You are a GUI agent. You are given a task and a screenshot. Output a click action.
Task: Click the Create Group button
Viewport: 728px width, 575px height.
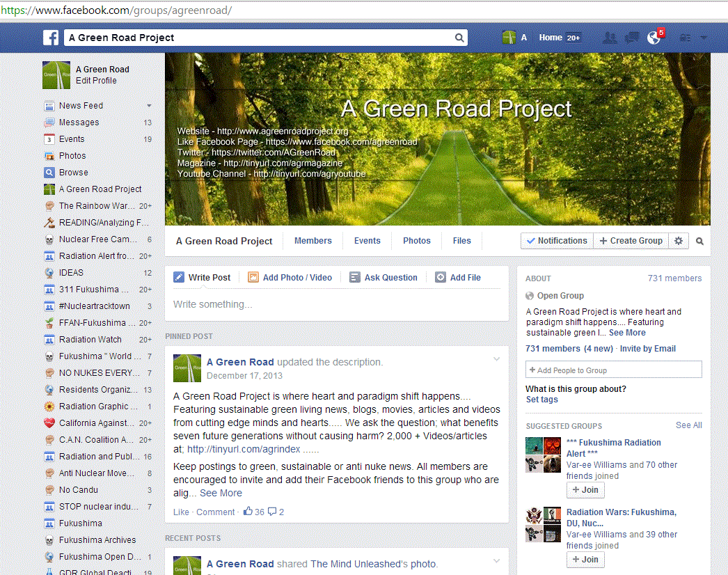631,241
